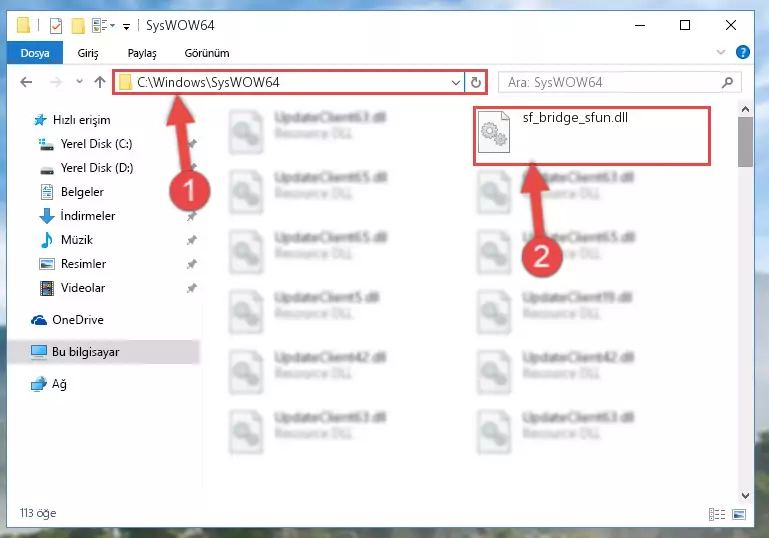
Task: Switch to the Paylaş tab
Action: 142,53
